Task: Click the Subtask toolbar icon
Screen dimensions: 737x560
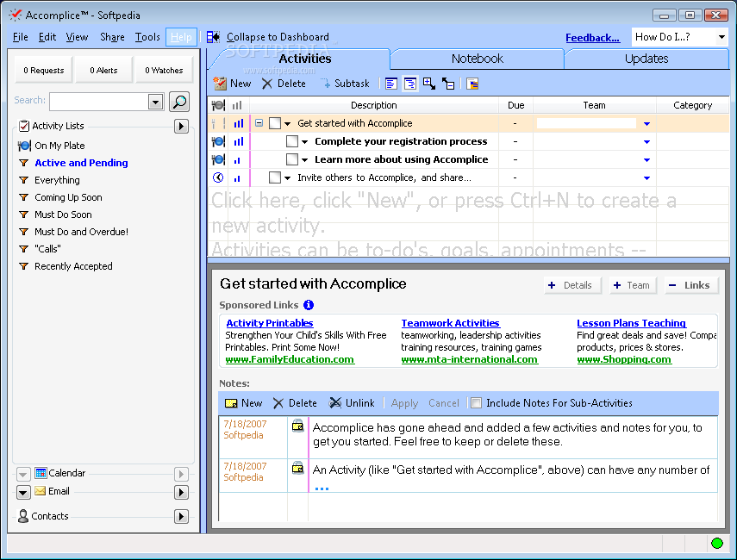Action: pyautogui.click(x=325, y=84)
